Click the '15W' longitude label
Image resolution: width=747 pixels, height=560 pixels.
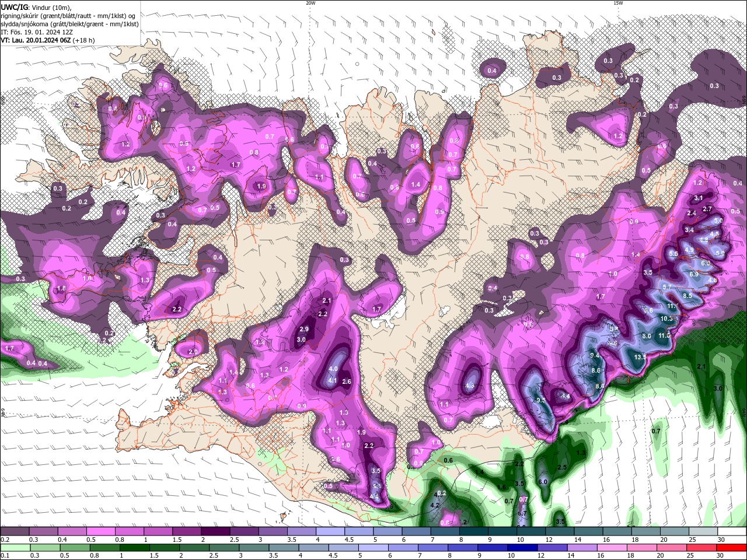(x=618, y=3)
